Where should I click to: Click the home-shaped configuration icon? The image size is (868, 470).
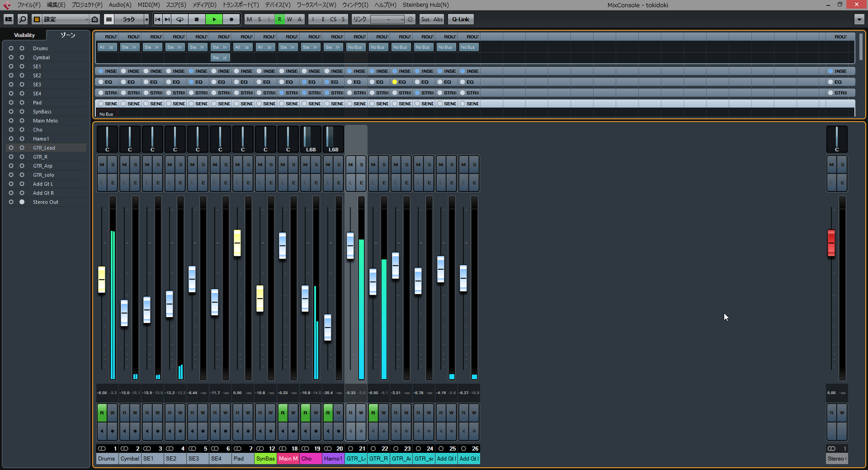[x=95, y=19]
